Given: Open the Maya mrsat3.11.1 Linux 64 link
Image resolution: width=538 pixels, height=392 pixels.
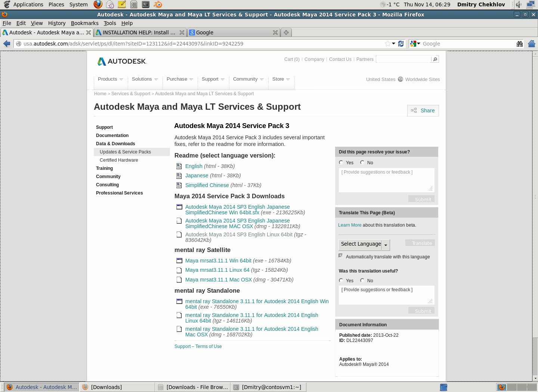Looking at the screenshot, I should tap(217, 270).
